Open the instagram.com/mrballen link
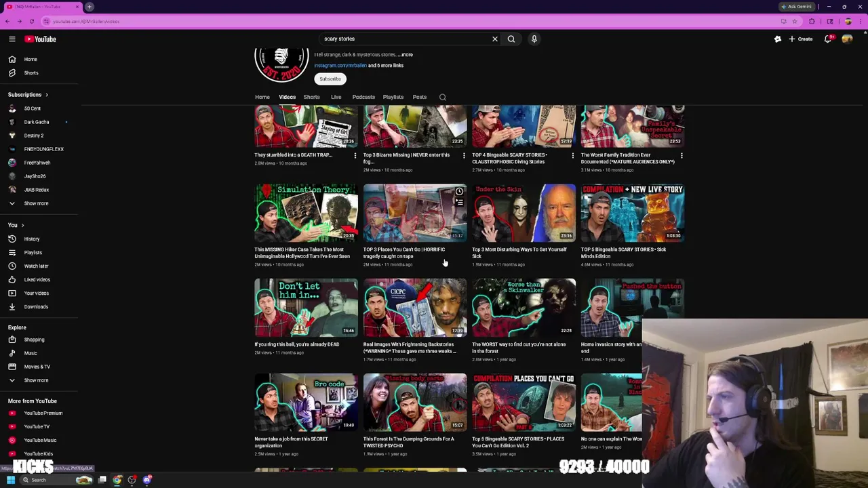The width and height of the screenshot is (868, 488). click(340, 66)
